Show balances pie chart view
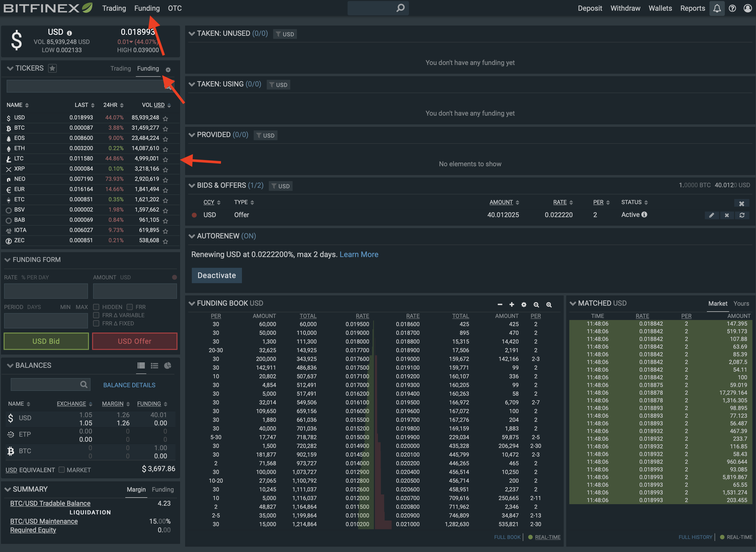Image resolution: width=756 pixels, height=552 pixels. click(x=168, y=366)
